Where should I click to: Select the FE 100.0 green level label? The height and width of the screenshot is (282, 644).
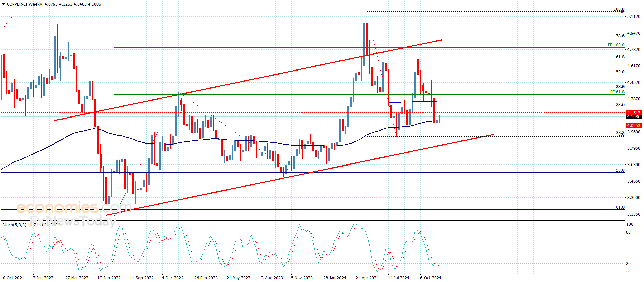(x=616, y=45)
